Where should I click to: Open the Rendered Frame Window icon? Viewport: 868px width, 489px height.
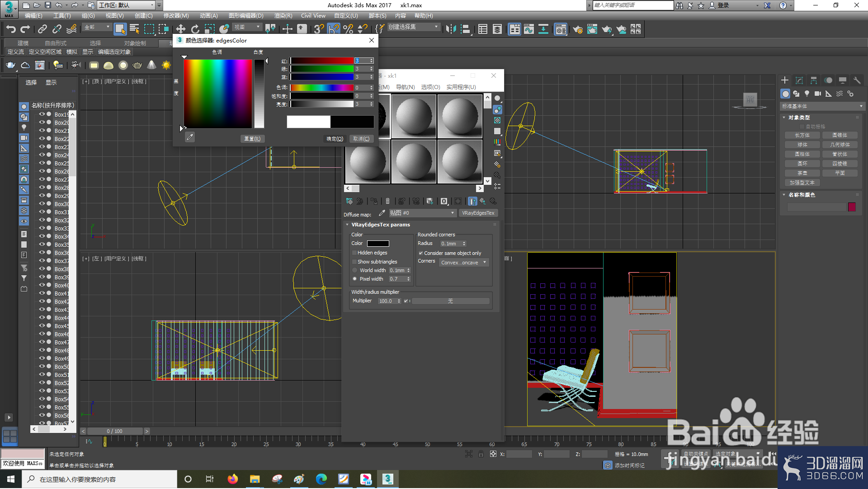(x=592, y=29)
